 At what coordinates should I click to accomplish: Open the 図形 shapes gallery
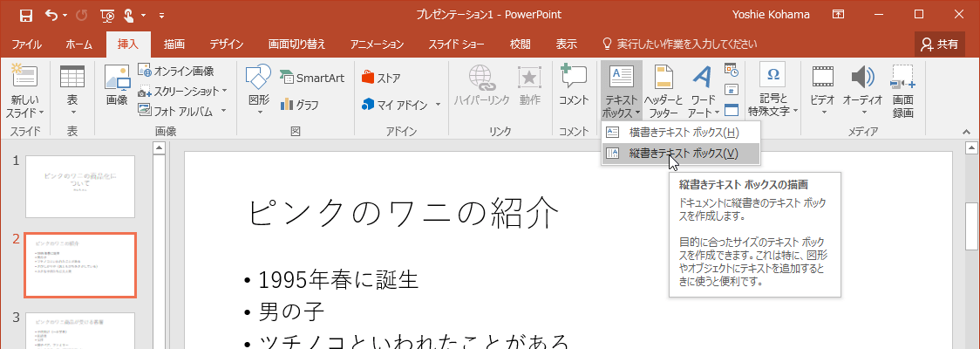tap(258, 91)
